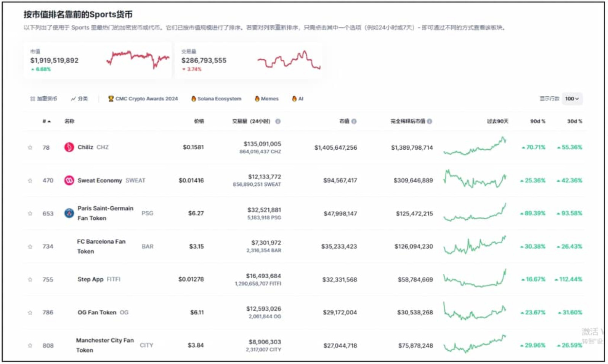
Task: Toggle favorite star for Paris Saint-Germain Fan Token
Action: pos(30,214)
